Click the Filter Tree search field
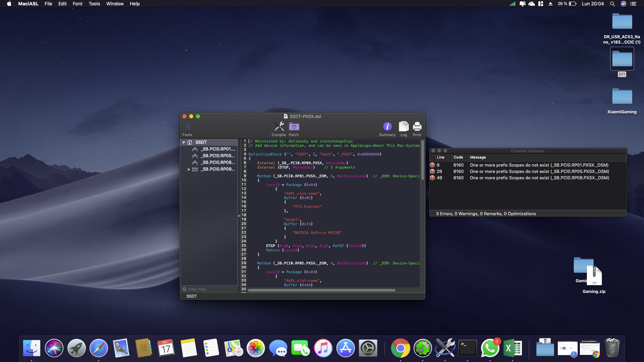The height and width of the screenshot is (362, 644). pyautogui.click(x=209, y=289)
